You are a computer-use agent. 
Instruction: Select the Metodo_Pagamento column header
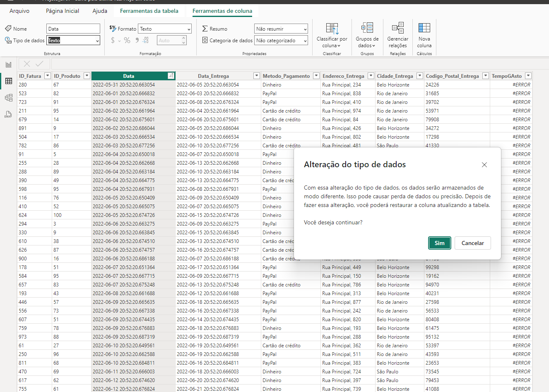pyautogui.click(x=287, y=76)
